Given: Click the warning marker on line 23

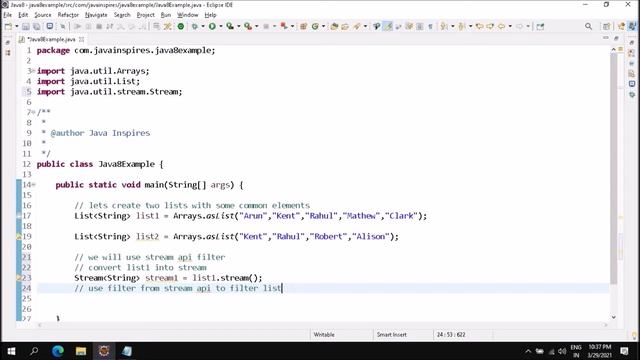Looking at the screenshot, I should pyautogui.click(x=19, y=278).
